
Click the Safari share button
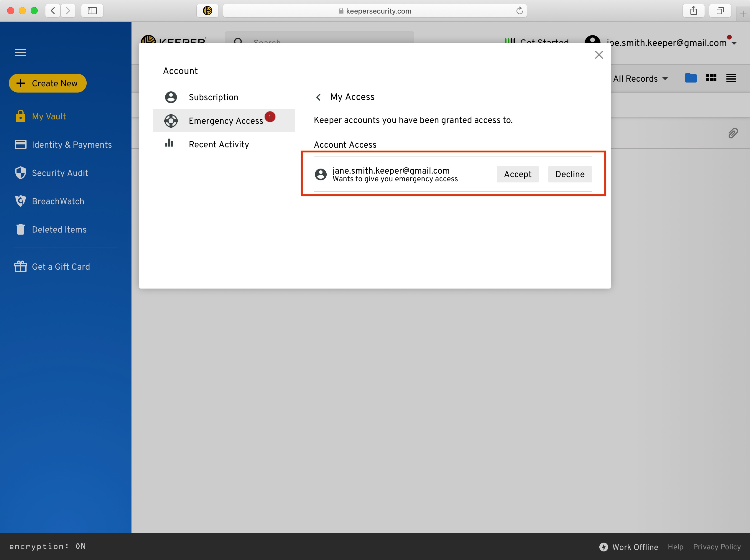tap(693, 11)
